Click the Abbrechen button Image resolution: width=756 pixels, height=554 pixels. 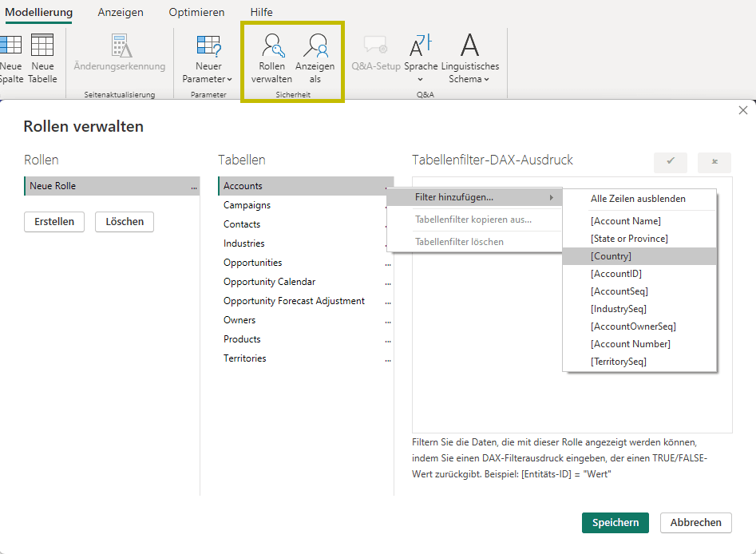pyautogui.click(x=695, y=523)
